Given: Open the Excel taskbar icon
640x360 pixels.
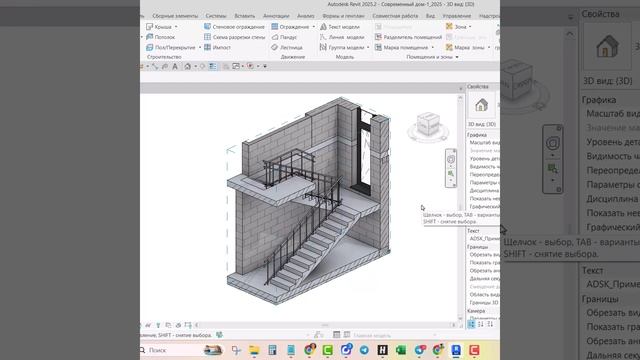Looking at the screenshot, I should (x=401, y=350).
